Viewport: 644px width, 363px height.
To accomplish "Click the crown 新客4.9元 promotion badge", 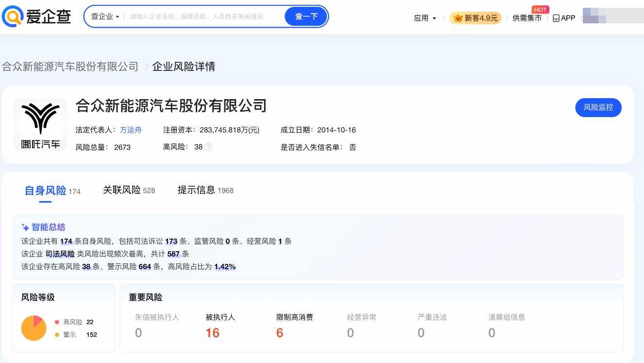I will click(475, 18).
